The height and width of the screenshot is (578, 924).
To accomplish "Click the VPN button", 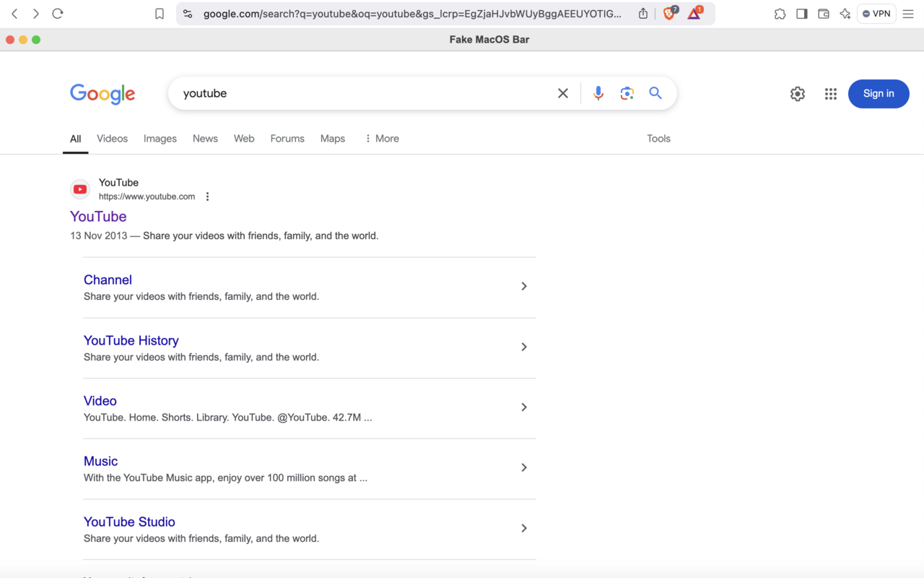I will tap(876, 14).
